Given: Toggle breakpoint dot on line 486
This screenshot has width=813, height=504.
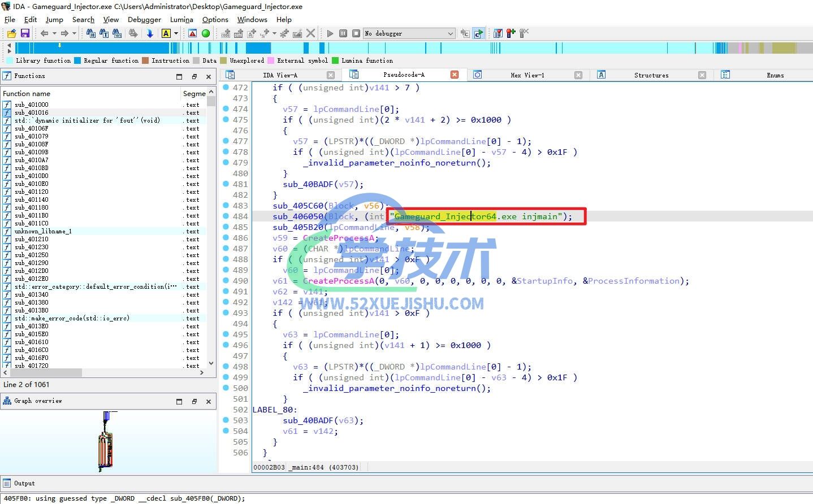Looking at the screenshot, I should coord(226,238).
